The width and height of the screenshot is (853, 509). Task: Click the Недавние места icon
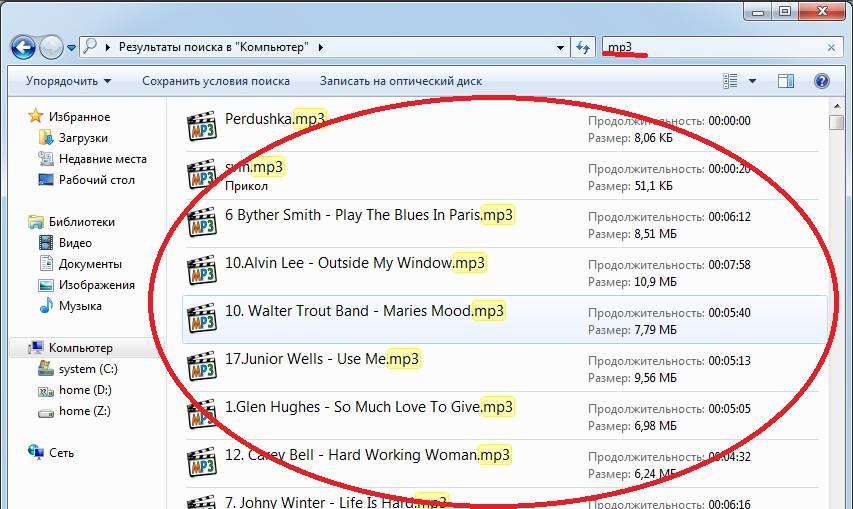pos(46,159)
